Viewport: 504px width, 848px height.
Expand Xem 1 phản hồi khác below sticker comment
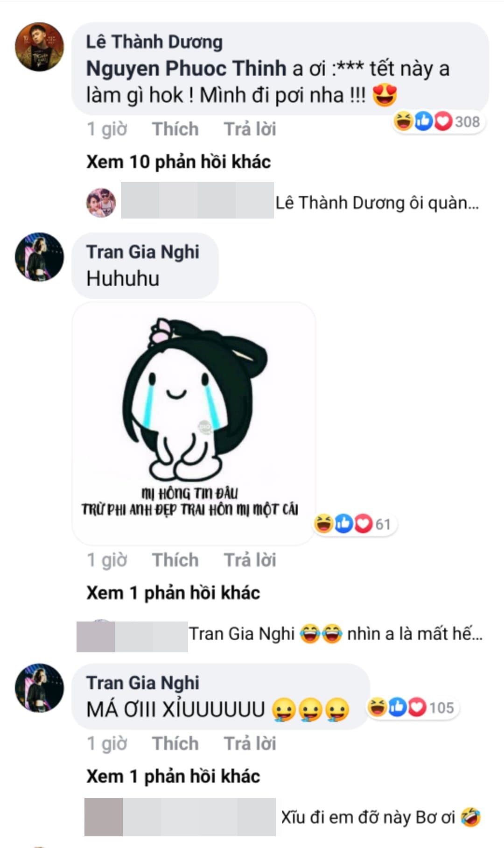coord(173,593)
